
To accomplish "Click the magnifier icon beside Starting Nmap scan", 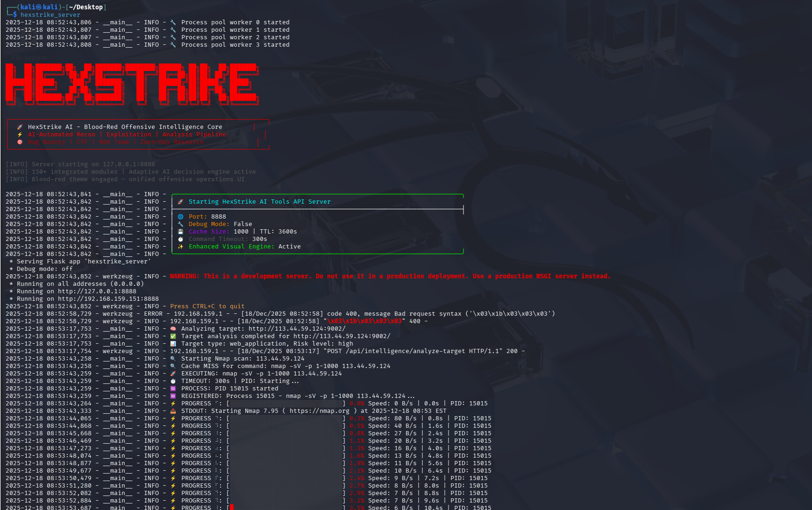I will click(x=173, y=359).
